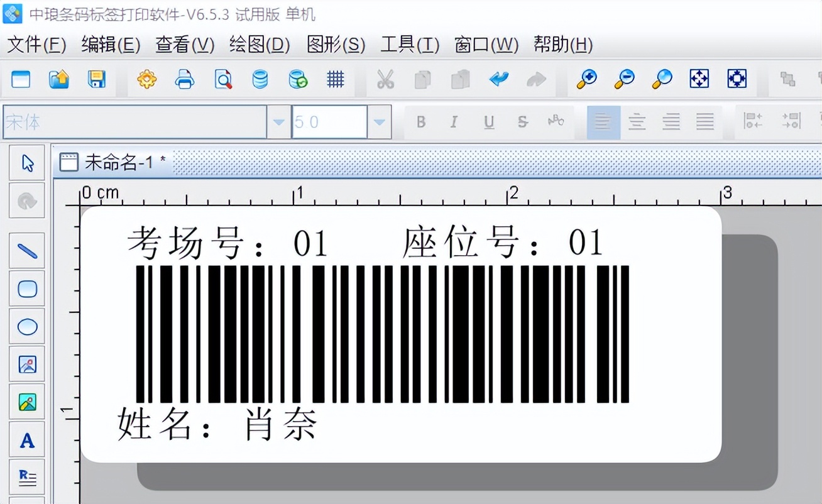Select the picture insert tool with the blue landscape icon
The image size is (822, 504).
pos(27,364)
